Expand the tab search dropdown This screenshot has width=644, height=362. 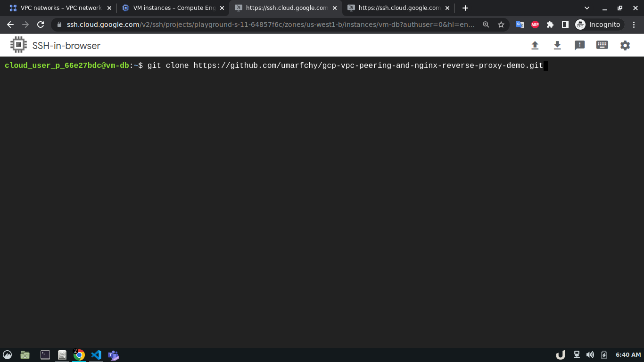click(x=587, y=8)
